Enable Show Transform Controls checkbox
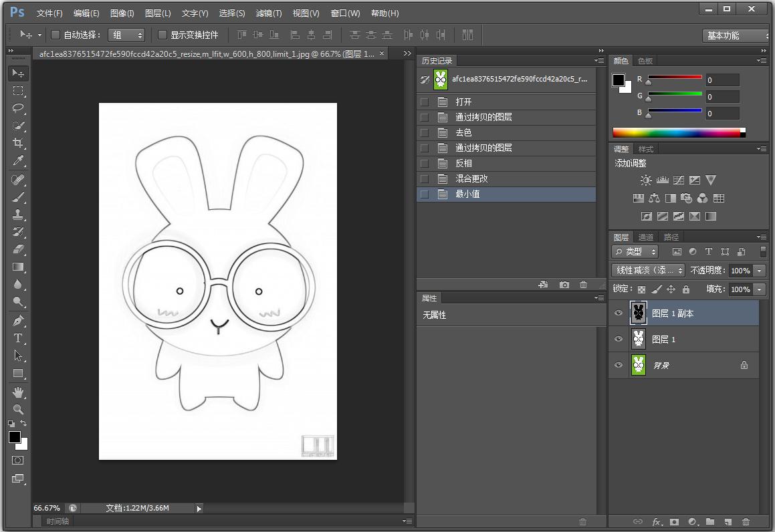Screen dimensions: 775x532 pos(162,35)
